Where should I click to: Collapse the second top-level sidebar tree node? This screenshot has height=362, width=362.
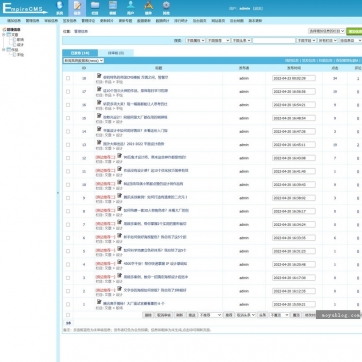(x=4, y=50)
